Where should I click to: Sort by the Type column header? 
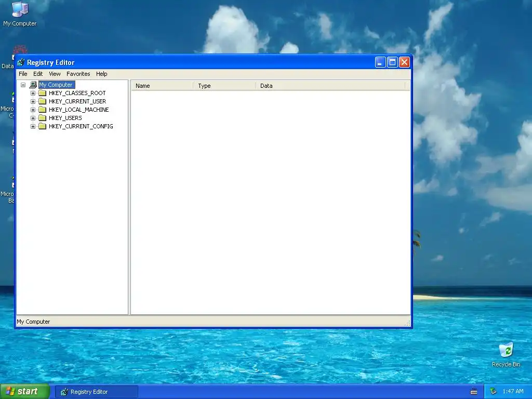click(x=224, y=86)
